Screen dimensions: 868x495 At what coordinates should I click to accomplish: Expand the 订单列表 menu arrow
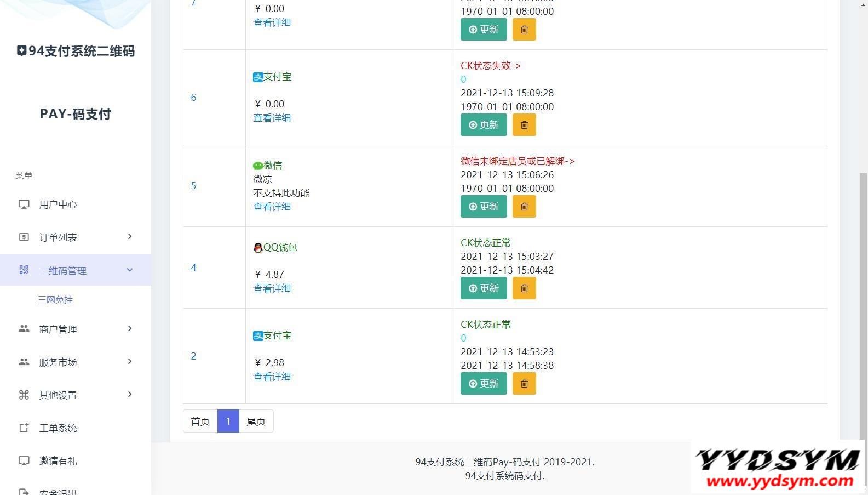[130, 237]
